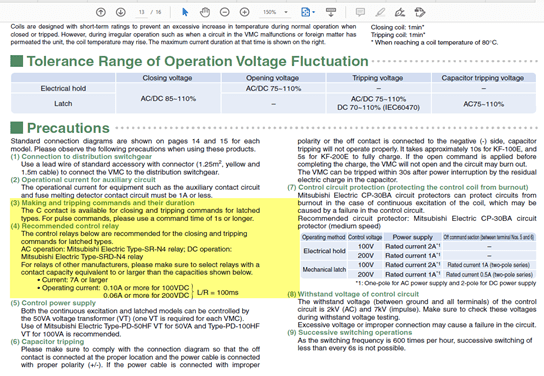Click the stamp tool icon
Viewport: 544px width, 376px height.
pyautogui.click(x=419, y=12)
